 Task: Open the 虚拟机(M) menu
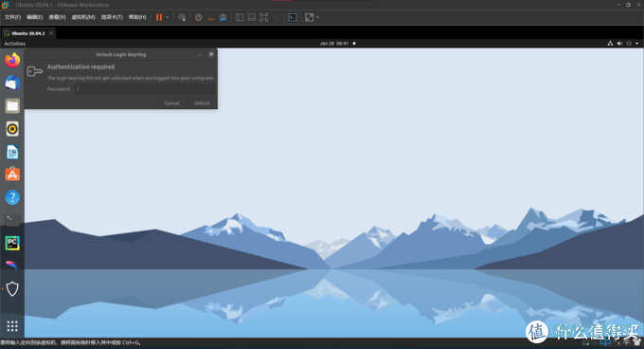coord(83,17)
